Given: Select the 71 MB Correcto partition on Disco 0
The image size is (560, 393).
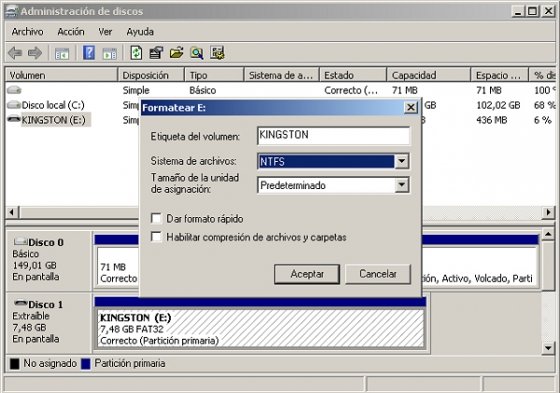Looking at the screenshot, I should tap(118, 266).
